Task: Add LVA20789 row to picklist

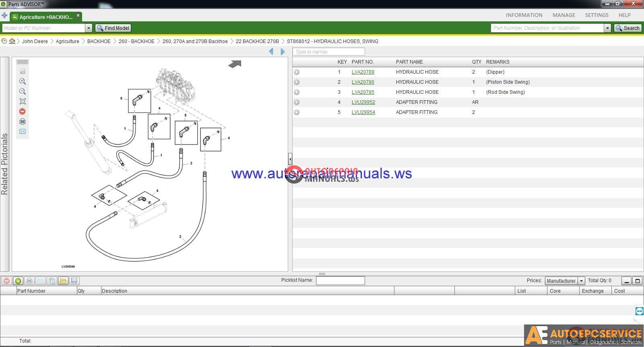Action: click(297, 72)
